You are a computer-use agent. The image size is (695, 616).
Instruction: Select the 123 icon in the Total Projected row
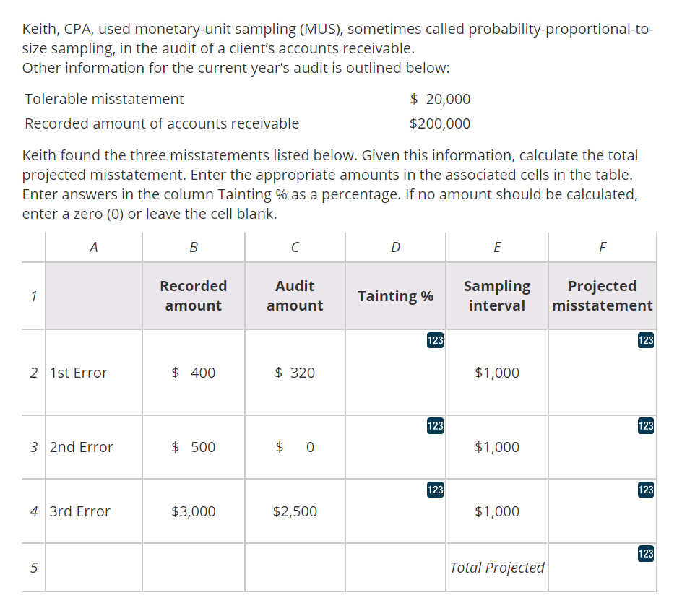pos(646,554)
